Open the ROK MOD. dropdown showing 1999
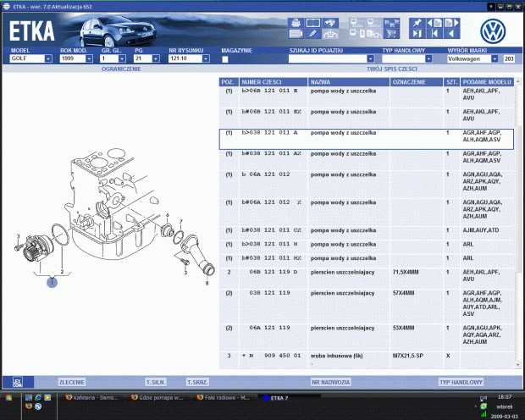The width and height of the screenshot is (525, 420). click(89, 58)
